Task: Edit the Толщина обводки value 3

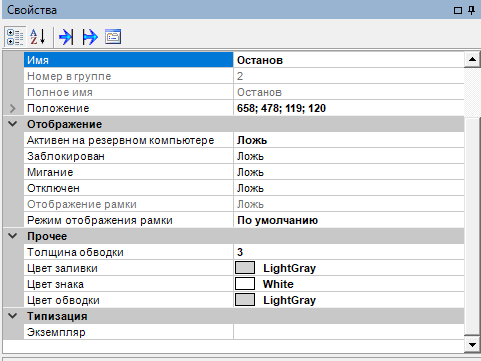Action: [x=349, y=252]
